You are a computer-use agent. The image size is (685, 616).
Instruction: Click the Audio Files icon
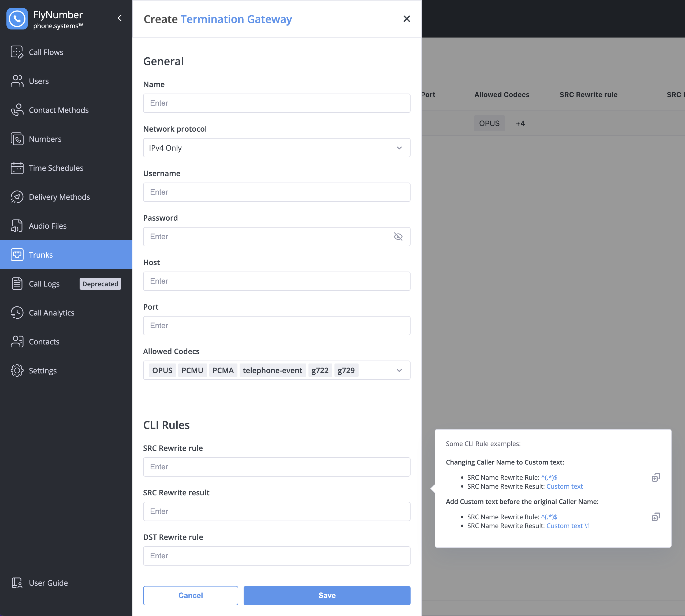click(17, 226)
